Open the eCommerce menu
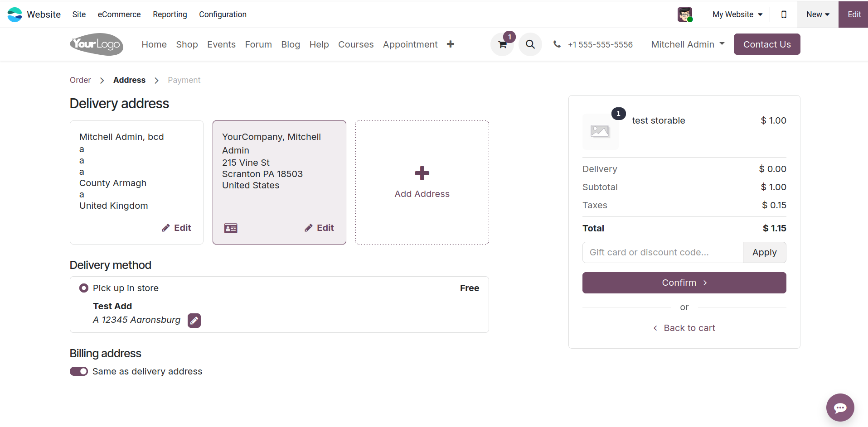868x427 pixels. tap(119, 14)
